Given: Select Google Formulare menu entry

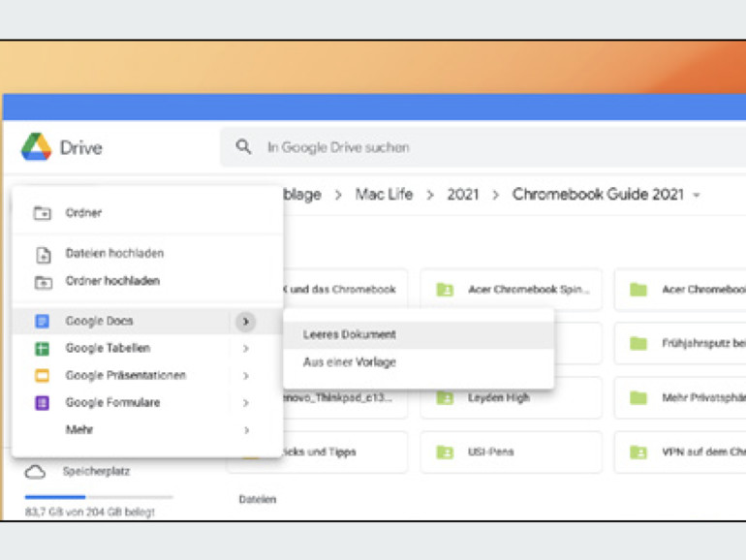Looking at the screenshot, I should [x=147, y=403].
